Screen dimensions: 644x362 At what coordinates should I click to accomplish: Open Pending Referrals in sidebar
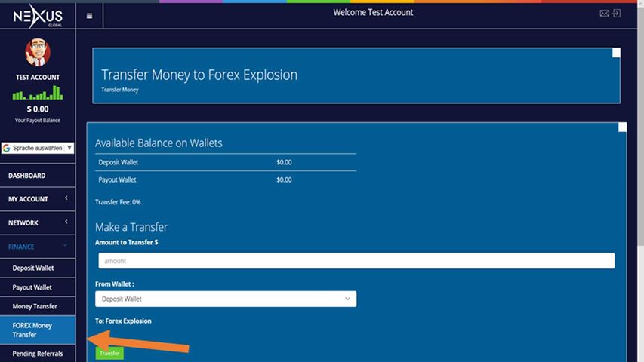38,354
